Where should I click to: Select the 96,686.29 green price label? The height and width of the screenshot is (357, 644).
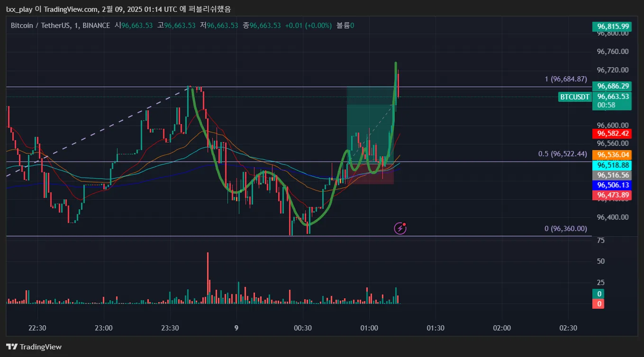coord(612,86)
